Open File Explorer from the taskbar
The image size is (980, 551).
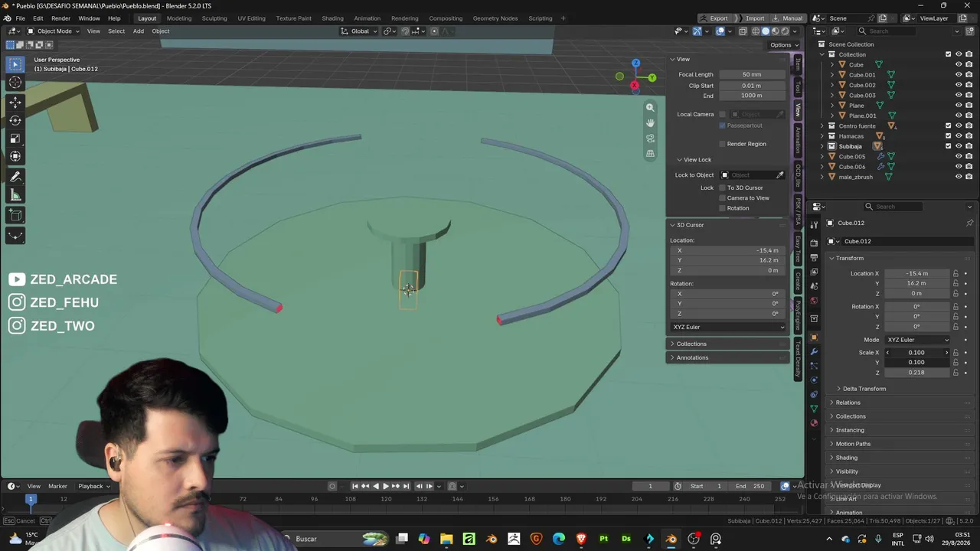[446, 539]
